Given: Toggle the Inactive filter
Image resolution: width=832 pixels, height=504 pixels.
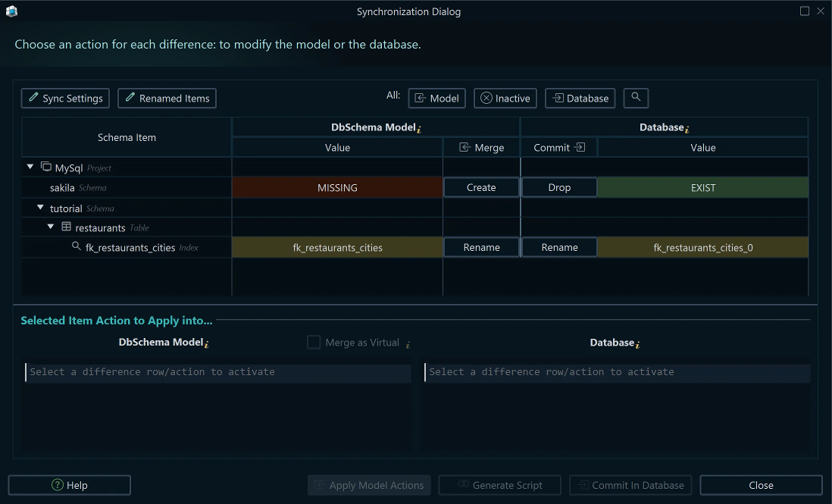Looking at the screenshot, I should point(505,98).
